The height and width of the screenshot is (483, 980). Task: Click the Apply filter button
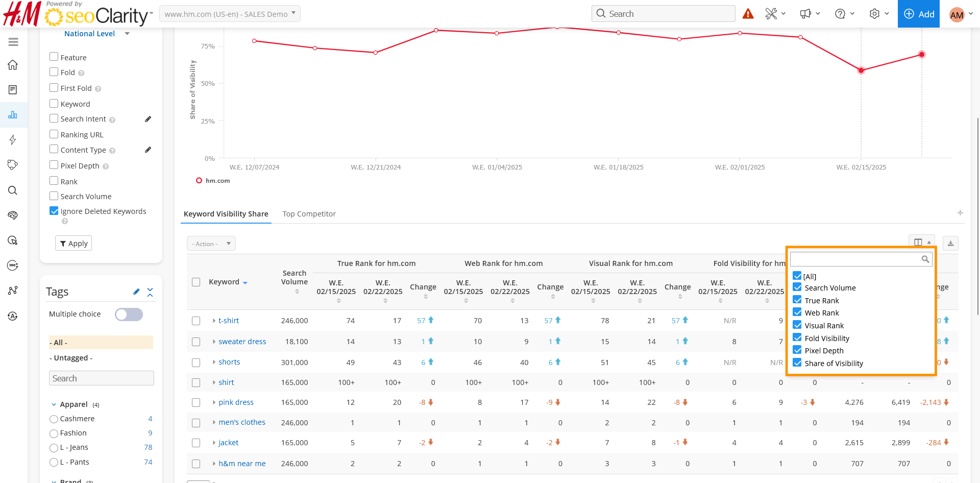pos(73,244)
